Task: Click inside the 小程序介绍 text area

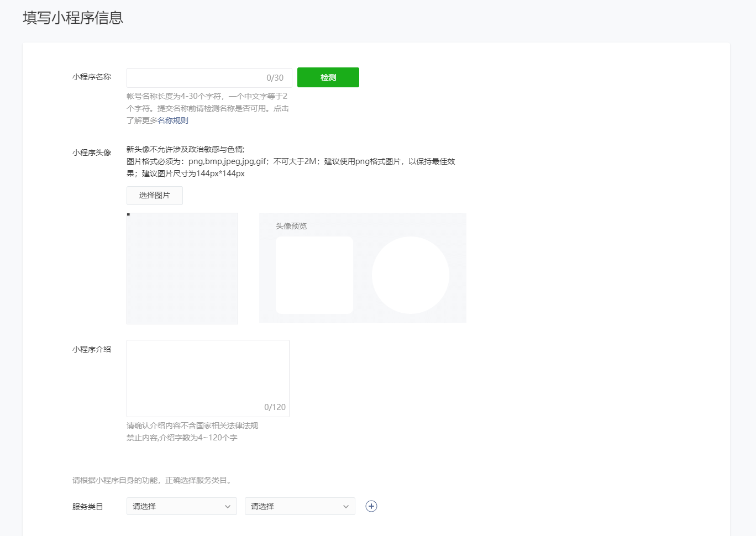Action: 208,370
